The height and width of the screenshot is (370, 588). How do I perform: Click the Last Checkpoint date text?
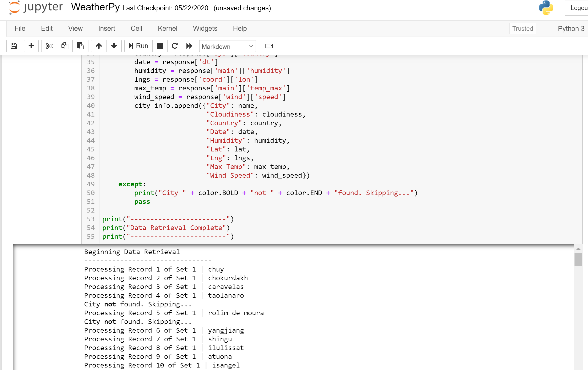pos(165,8)
